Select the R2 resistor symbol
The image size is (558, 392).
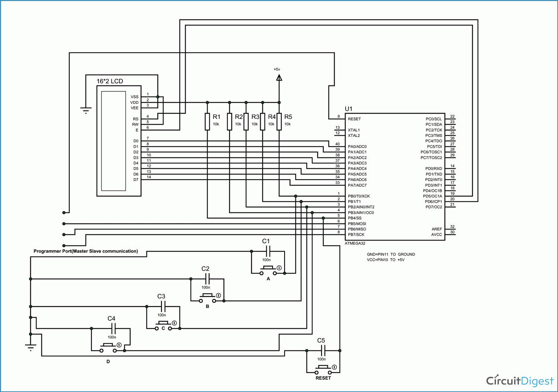point(230,122)
